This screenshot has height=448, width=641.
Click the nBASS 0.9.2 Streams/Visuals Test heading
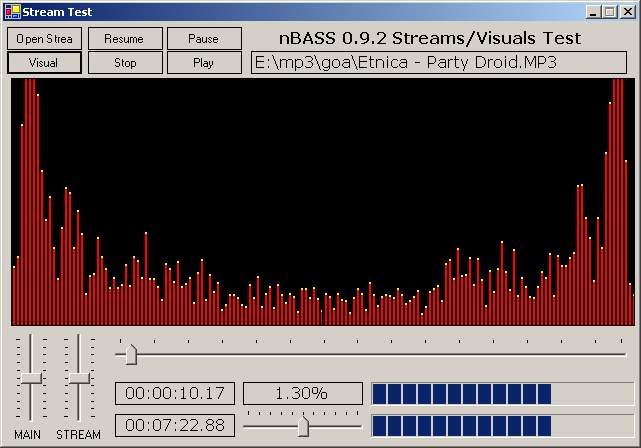coord(430,38)
